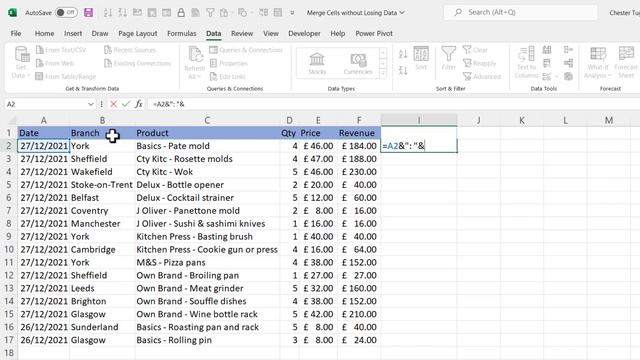Open the workbook title dropdown chevron
This screenshot has height=360, width=640.
(402, 13)
